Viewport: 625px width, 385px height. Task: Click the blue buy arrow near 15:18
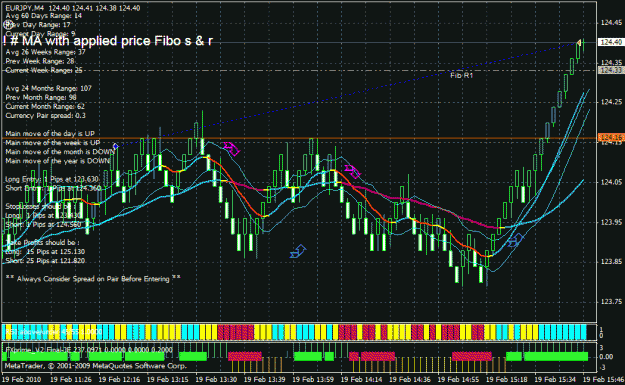click(515, 240)
